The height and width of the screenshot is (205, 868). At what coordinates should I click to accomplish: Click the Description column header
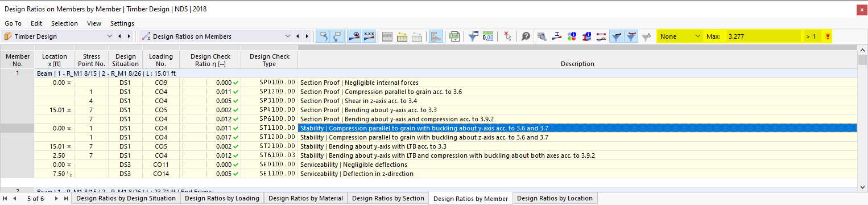pyautogui.click(x=577, y=60)
